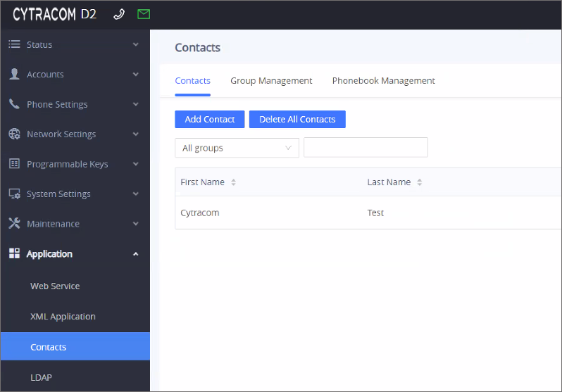Viewport: 562px width, 392px height.
Task: Switch to the Group Management tab
Action: [x=271, y=81]
